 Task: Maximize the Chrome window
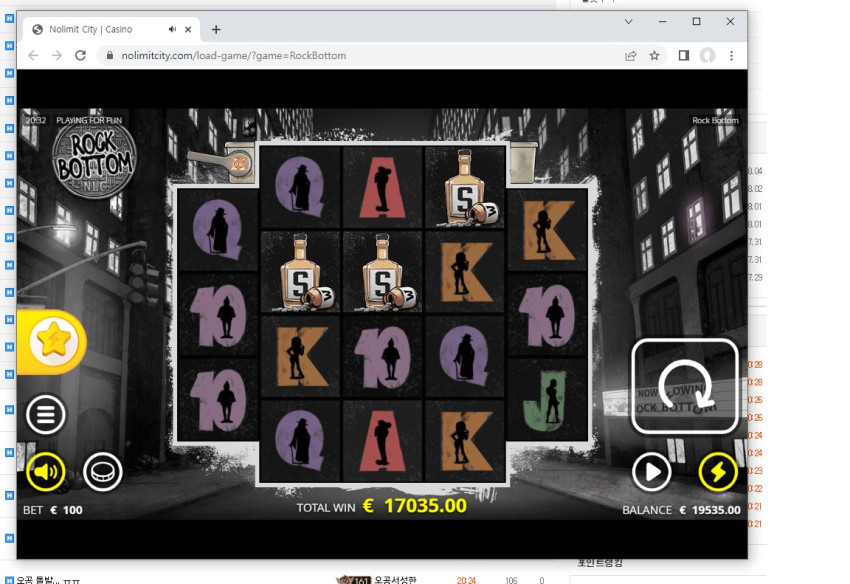point(697,22)
